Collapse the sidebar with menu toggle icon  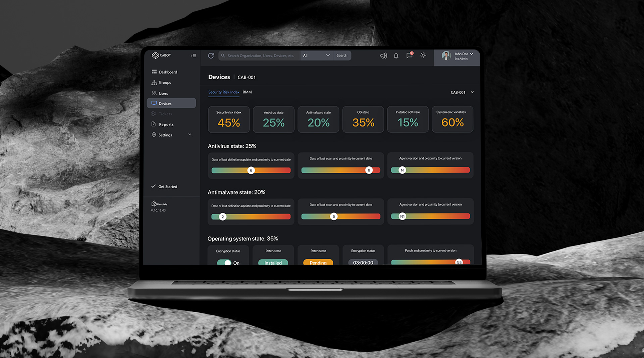(x=194, y=56)
